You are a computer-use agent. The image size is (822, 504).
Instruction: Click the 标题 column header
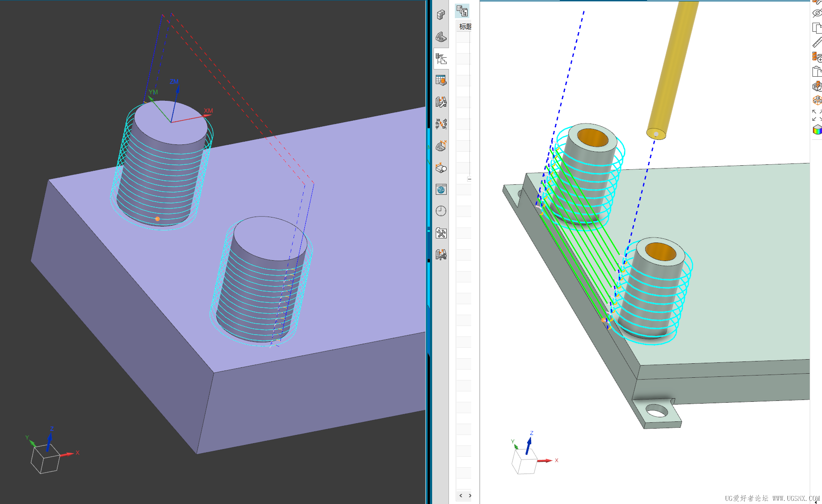click(464, 27)
